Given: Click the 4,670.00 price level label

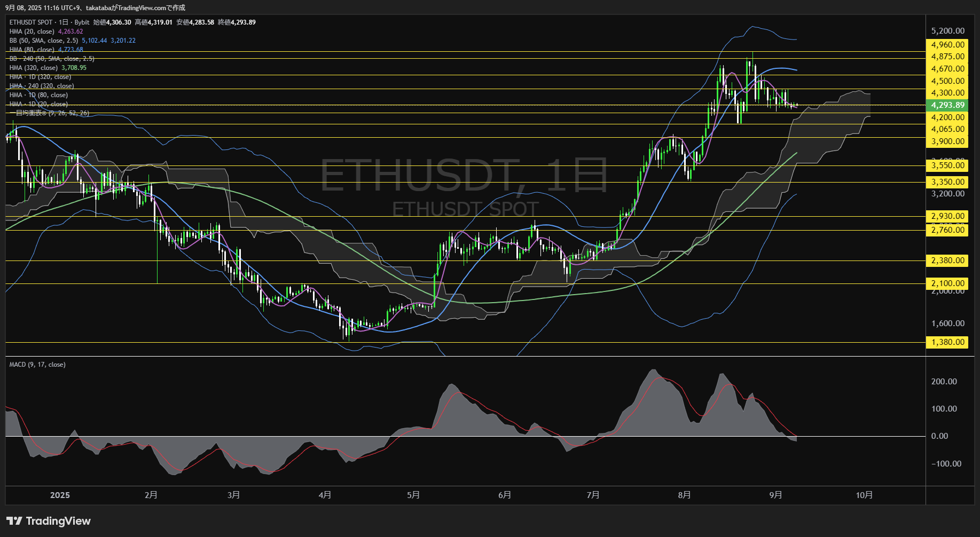Looking at the screenshot, I should [947, 69].
